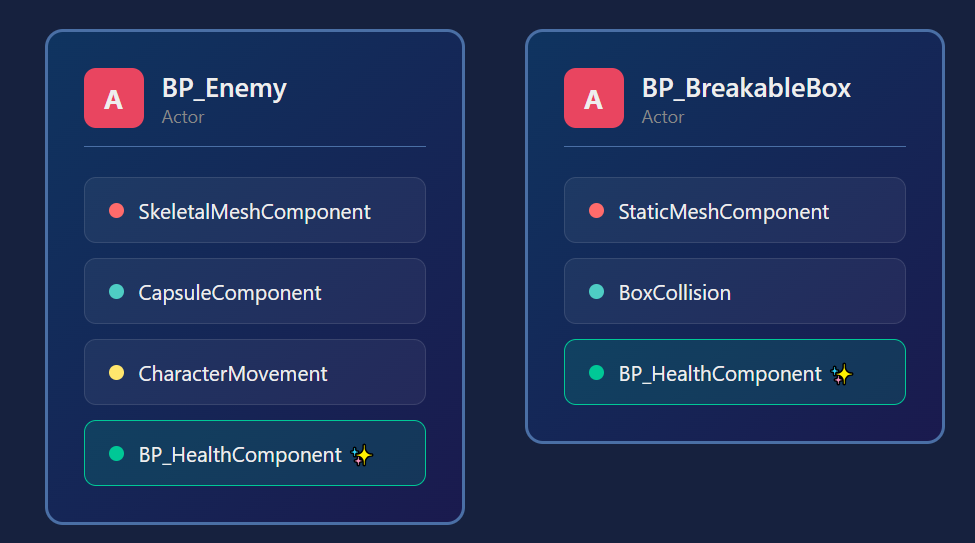Click the BP_Enemy title text

tap(224, 88)
